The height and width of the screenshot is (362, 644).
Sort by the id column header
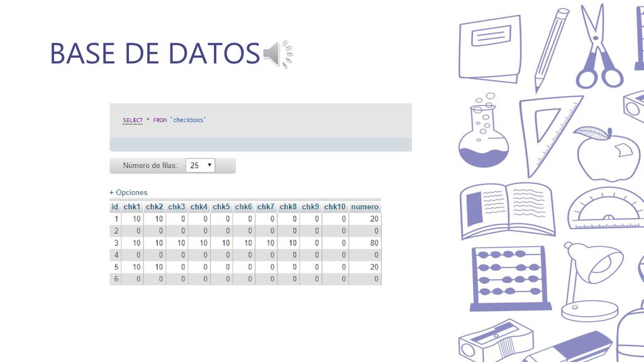[115, 207]
